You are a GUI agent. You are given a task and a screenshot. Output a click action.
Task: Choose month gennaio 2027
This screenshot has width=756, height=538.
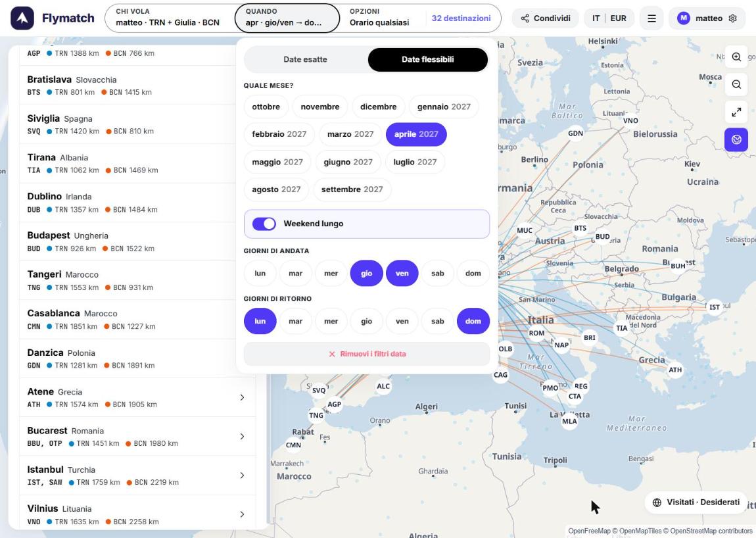coord(444,107)
